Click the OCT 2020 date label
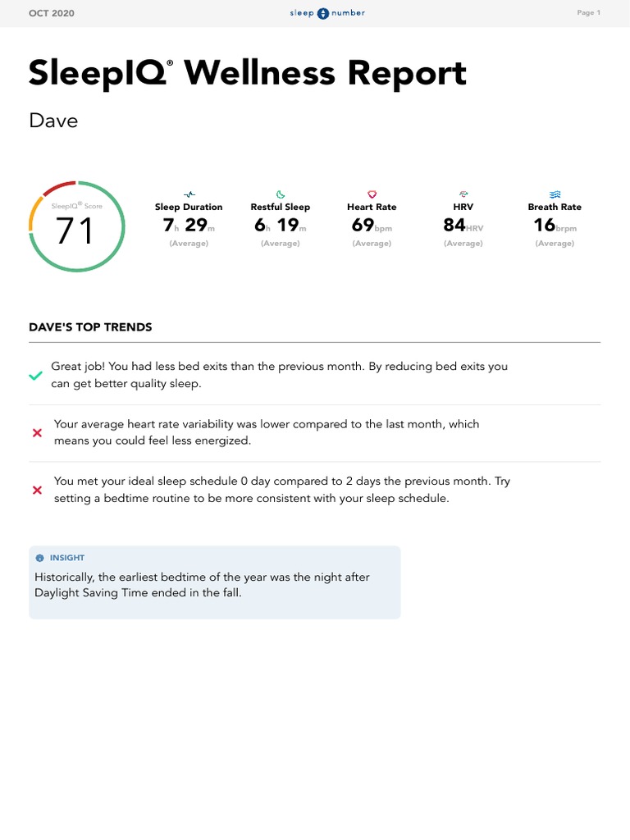The image size is (630, 840). pyautogui.click(x=51, y=13)
